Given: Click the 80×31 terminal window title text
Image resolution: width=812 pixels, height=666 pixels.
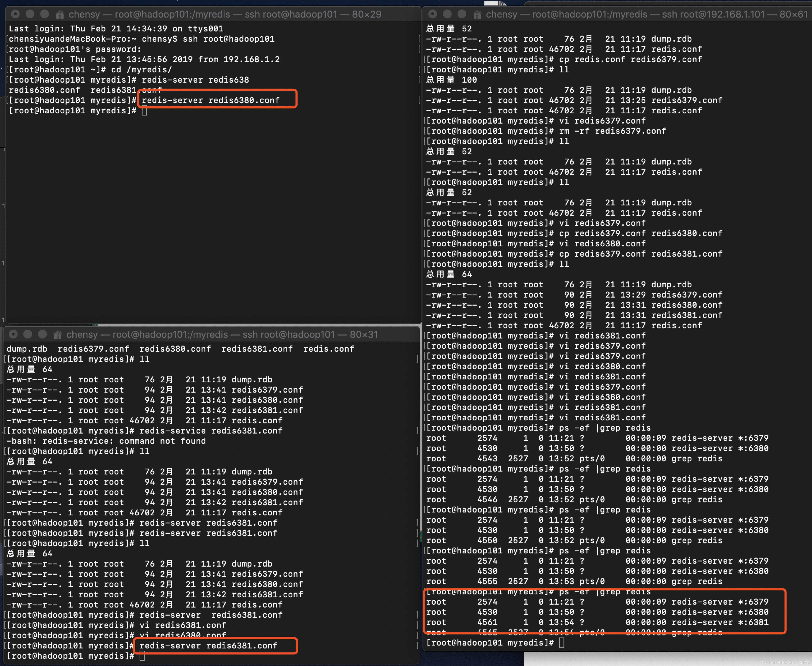Looking at the screenshot, I should point(222,334).
